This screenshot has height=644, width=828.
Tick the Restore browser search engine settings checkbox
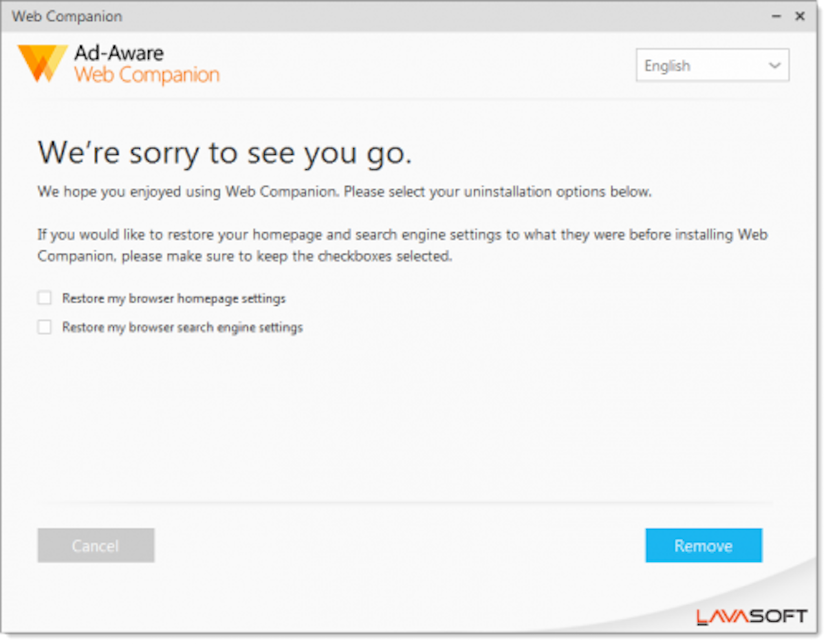click(45, 327)
